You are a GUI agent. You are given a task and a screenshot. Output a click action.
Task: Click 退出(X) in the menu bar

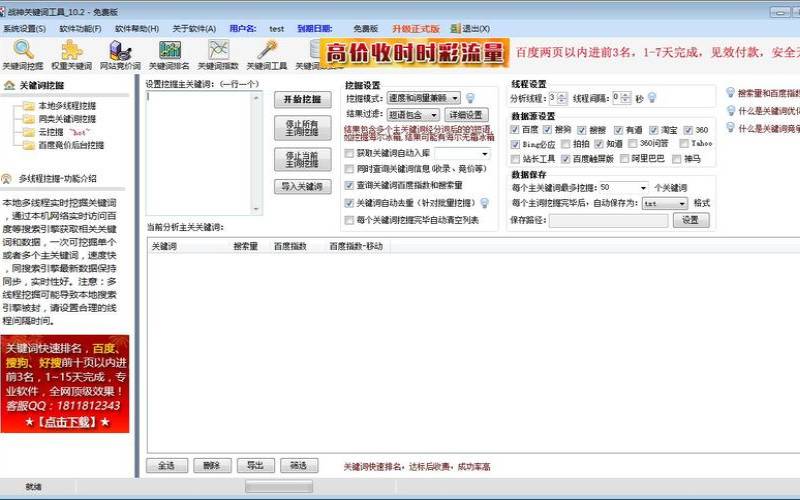pyautogui.click(x=476, y=29)
